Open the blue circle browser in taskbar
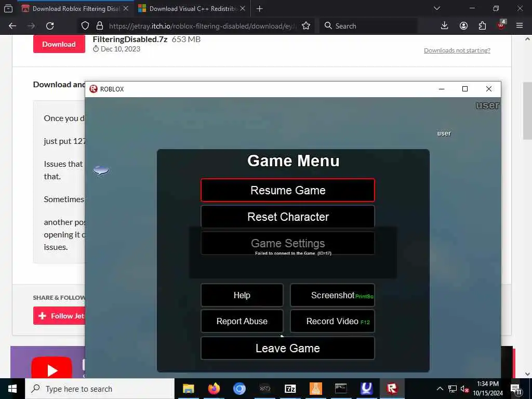 click(239, 389)
